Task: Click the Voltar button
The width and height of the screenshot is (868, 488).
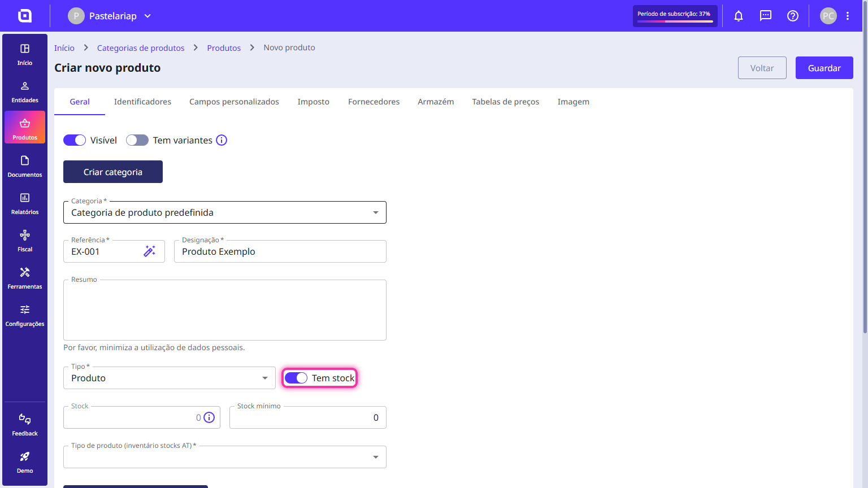Action: coord(762,68)
